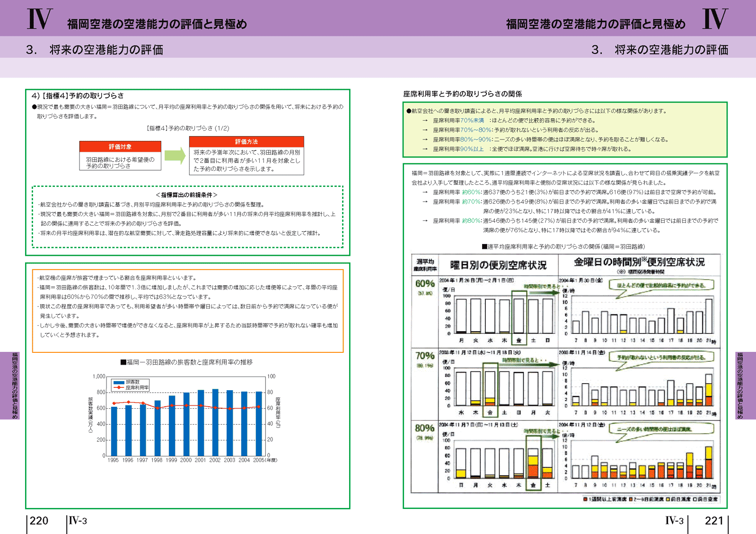The height and width of the screenshot is (534, 756).
Task: Click the caption [指標4]予約の取りづらさ (1/2)
Action: [188, 128]
